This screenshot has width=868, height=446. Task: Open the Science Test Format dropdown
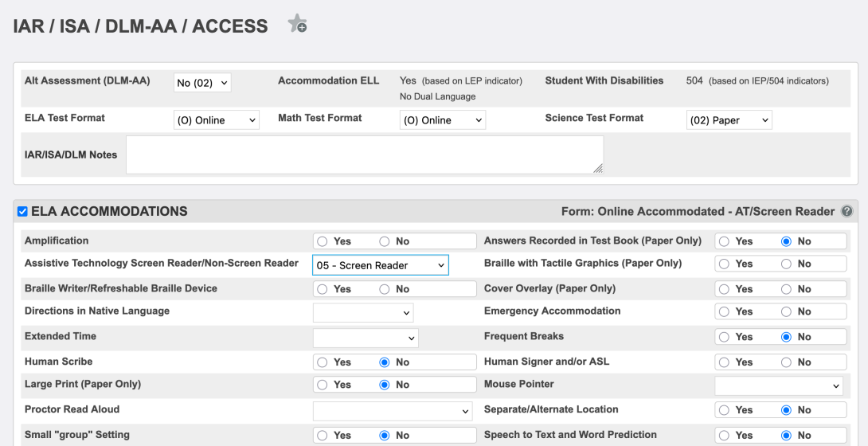pos(729,120)
